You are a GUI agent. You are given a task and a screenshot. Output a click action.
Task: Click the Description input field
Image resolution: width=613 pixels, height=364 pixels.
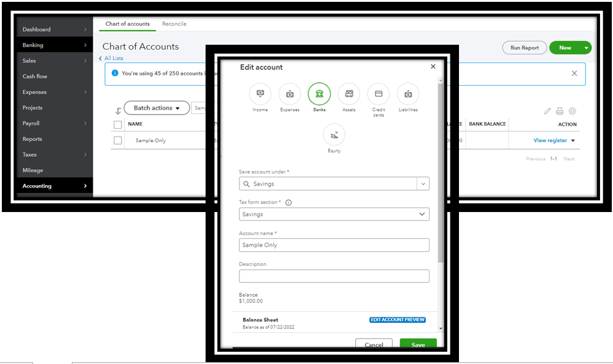pyautogui.click(x=334, y=276)
